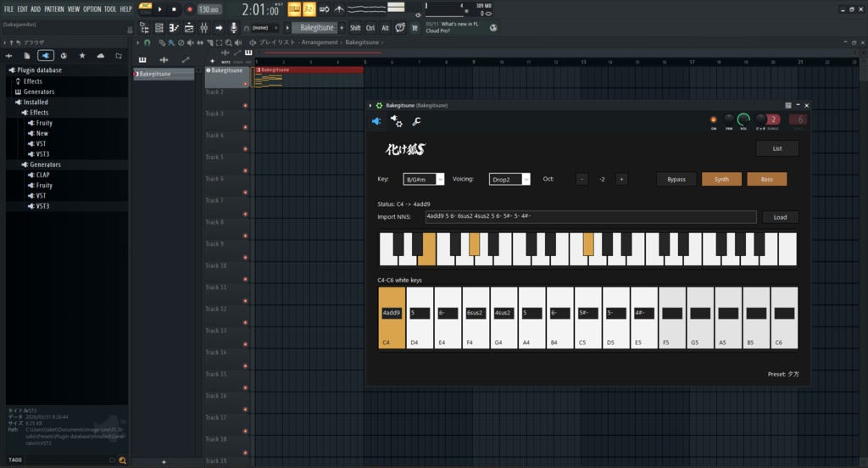
Task: Open the FILE menu
Action: coord(8,8)
